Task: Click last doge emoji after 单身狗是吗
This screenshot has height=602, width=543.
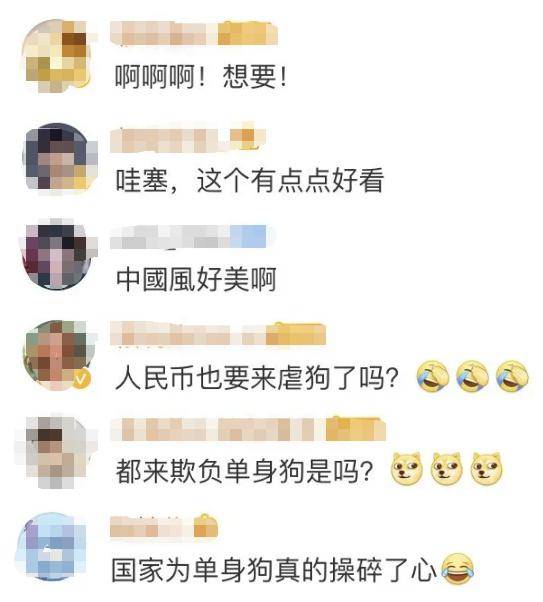Action: pyautogui.click(x=486, y=468)
